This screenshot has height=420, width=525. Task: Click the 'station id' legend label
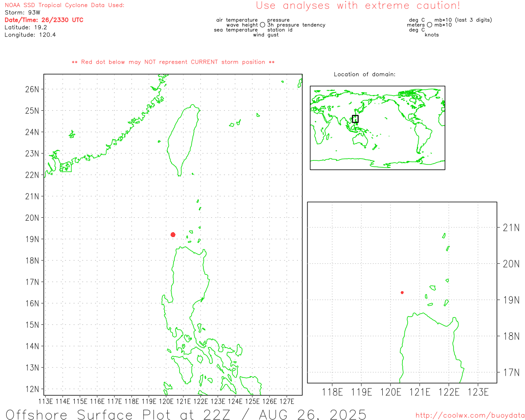(280, 30)
